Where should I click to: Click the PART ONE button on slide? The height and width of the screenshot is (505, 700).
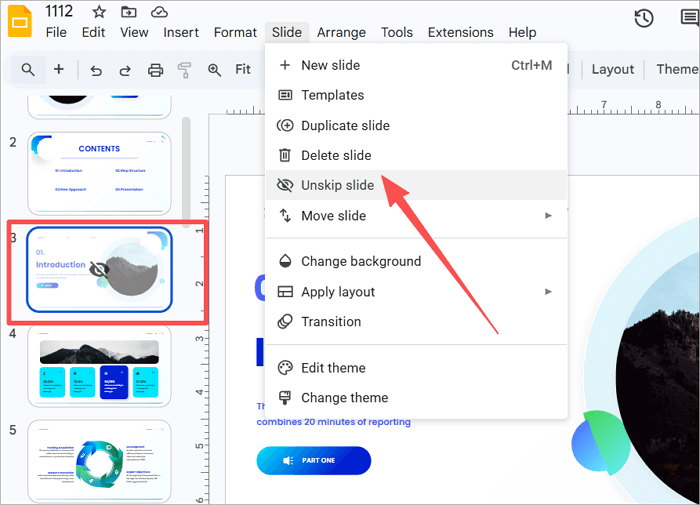pyautogui.click(x=313, y=460)
